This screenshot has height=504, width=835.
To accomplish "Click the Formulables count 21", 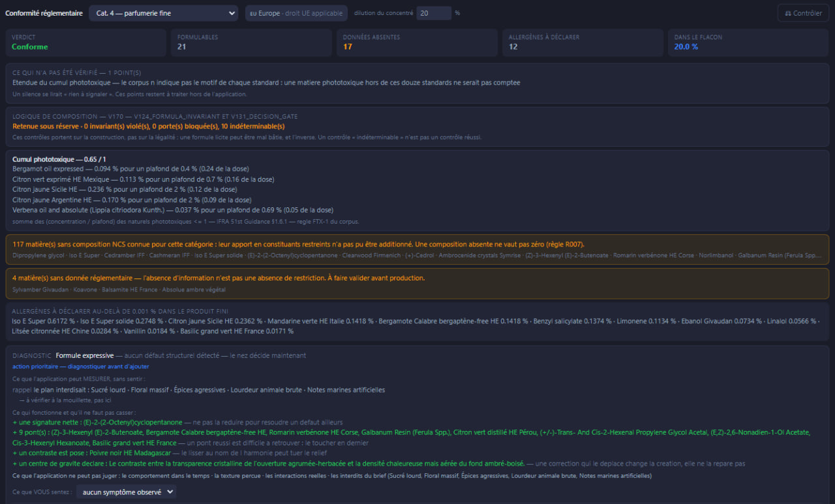I will (182, 47).
